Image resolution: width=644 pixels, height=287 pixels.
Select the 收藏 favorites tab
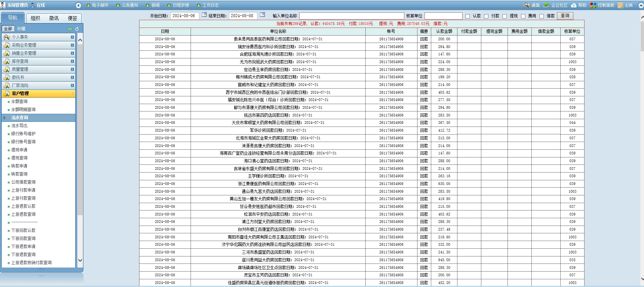coord(21,29)
